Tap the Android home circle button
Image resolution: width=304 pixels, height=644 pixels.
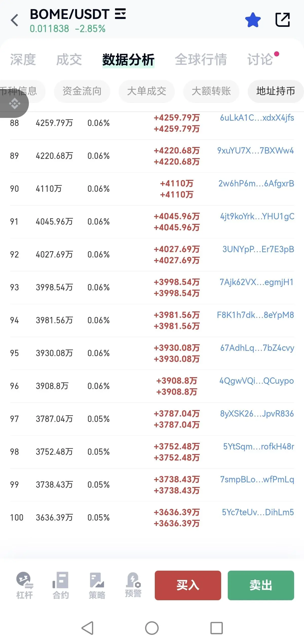[152, 628]
